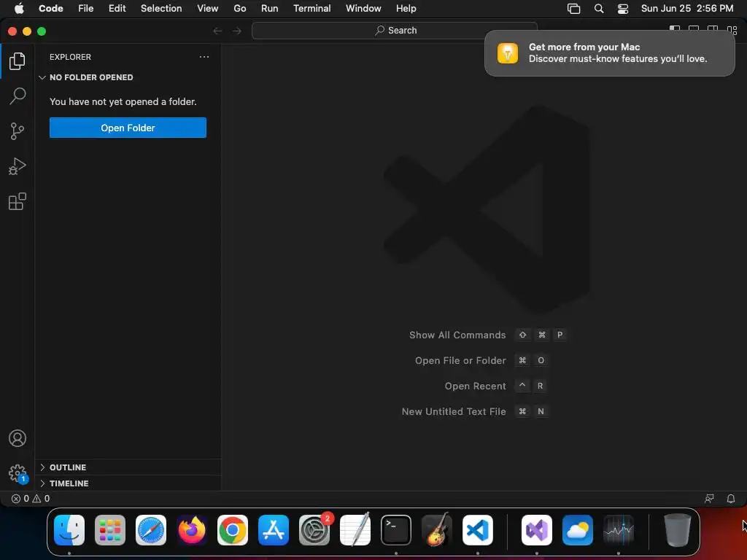Open Finder from the Dock
747x560 pixels.
pyautogui.click(x=69, y=530)
